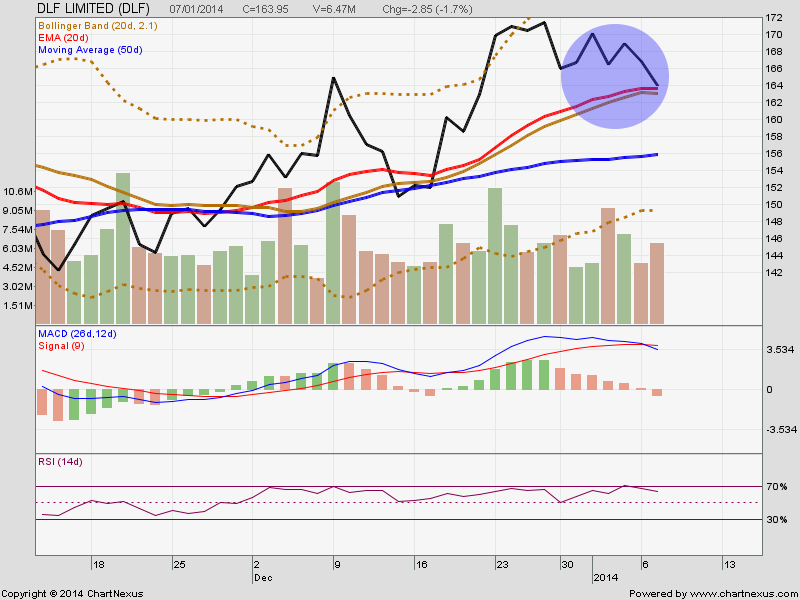Image resolution: width=800 pixels, height=600 pixels.
Task: Click the Signal (9) indicator label
Action: 61,346
